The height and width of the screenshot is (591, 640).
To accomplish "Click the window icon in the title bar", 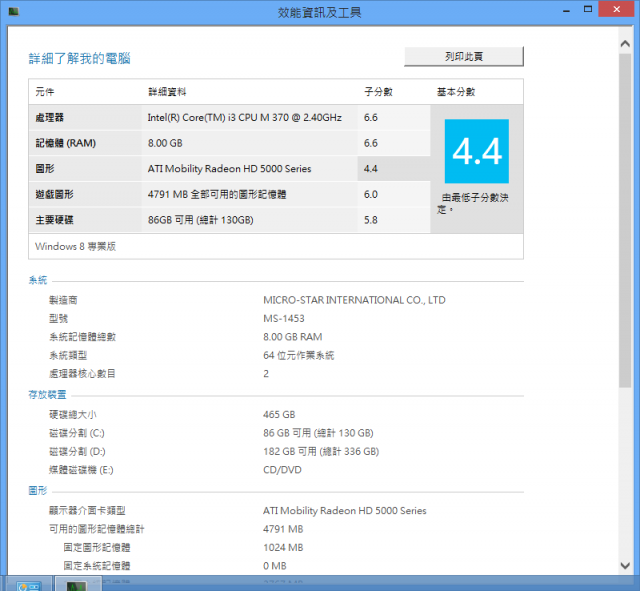I will (x=13, y=11).
